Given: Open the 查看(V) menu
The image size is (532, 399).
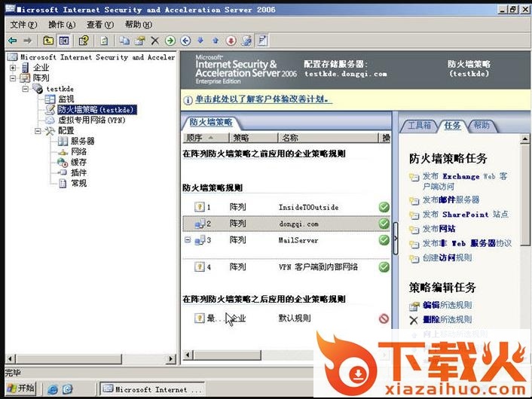Looking at the screenshot, I should pos(100,25).
